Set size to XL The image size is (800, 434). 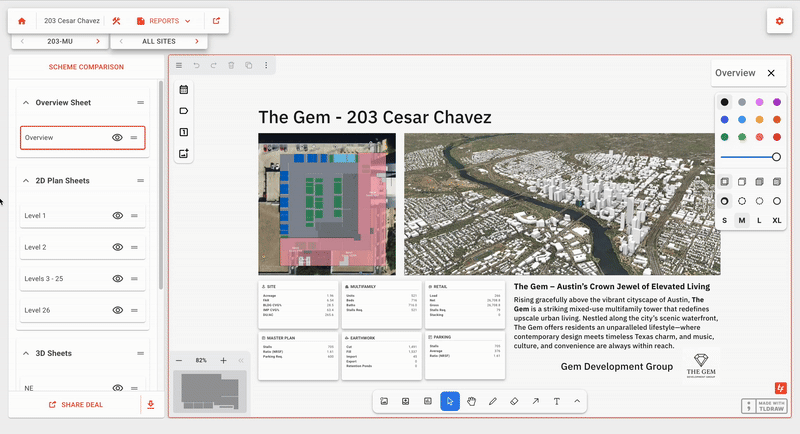pos(777,220)
